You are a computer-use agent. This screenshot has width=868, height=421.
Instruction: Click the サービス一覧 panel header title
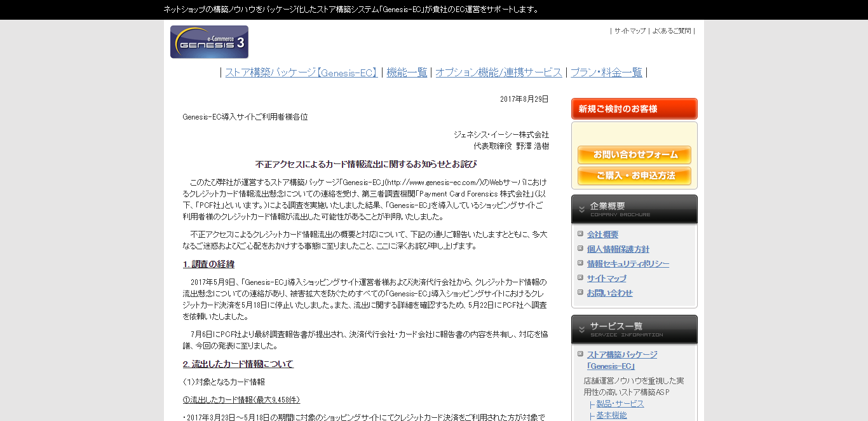(616, 326)
